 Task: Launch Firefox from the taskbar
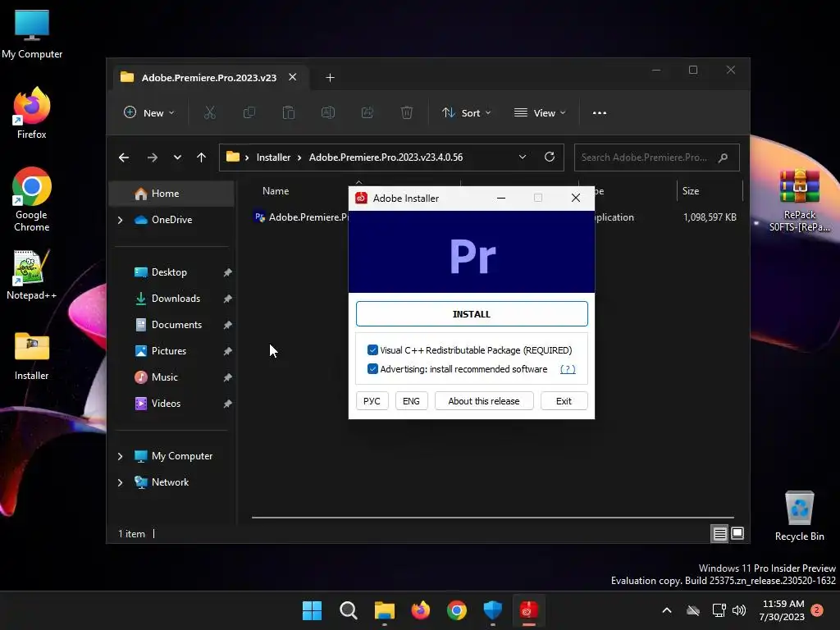click(x=421, y=610)
